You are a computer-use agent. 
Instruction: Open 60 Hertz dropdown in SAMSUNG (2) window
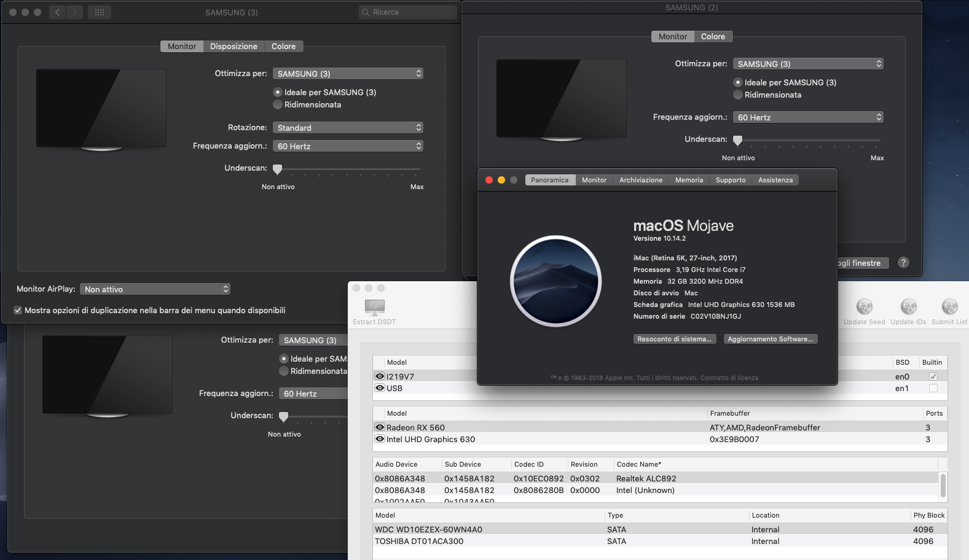tap(808, 117)
